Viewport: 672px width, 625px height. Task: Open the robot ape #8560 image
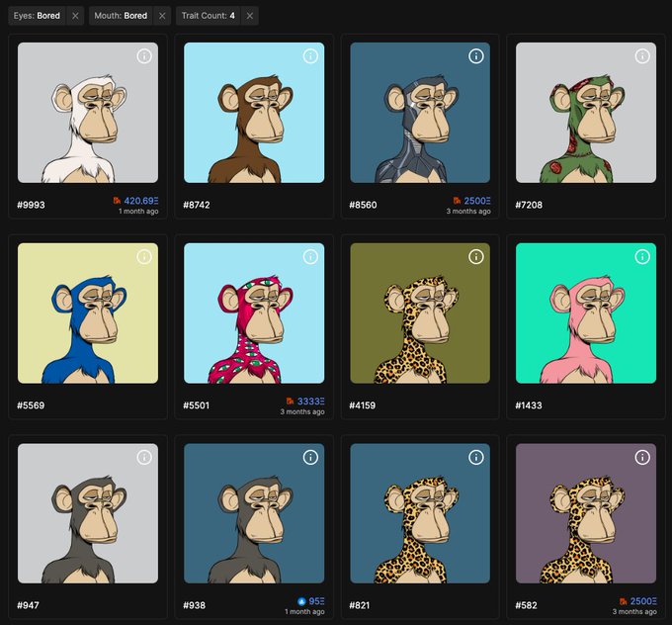click(420, 113)
